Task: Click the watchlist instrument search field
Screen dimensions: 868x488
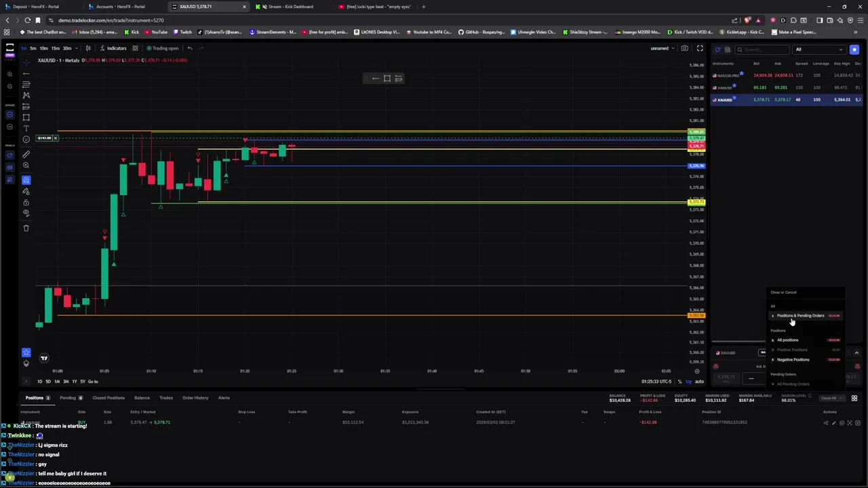Action: coord(763,49)
